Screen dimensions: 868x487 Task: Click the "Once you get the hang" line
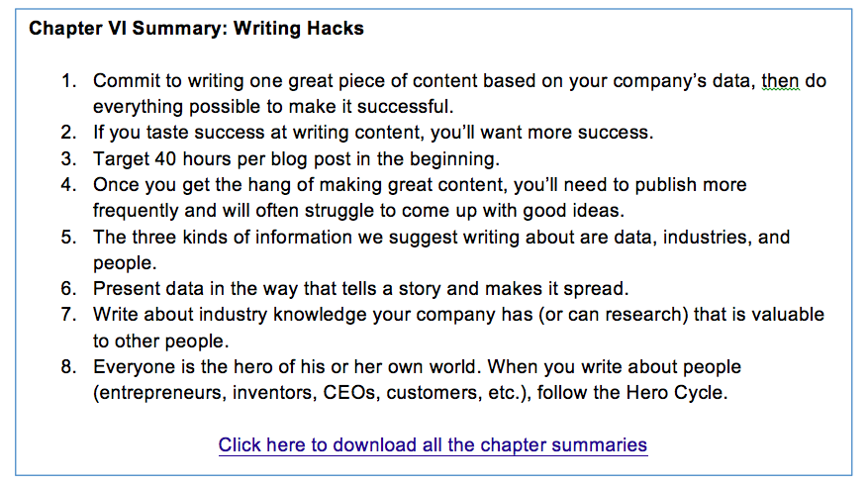click(420, 185)
